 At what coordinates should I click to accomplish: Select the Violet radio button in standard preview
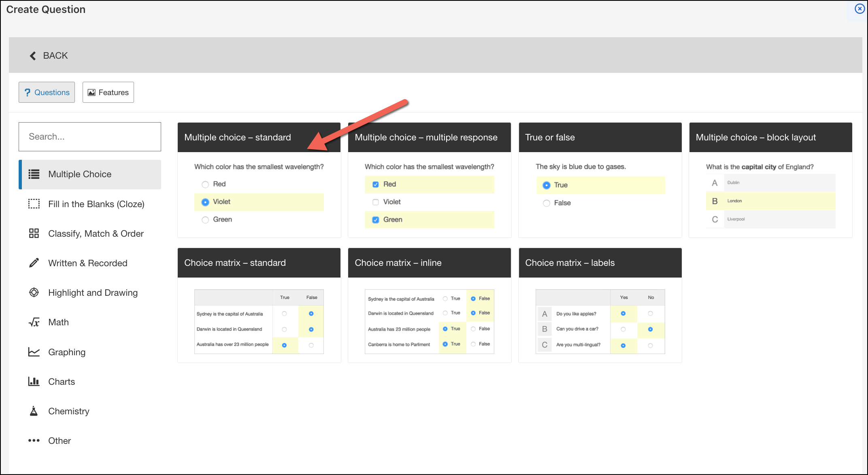[205, 202]
